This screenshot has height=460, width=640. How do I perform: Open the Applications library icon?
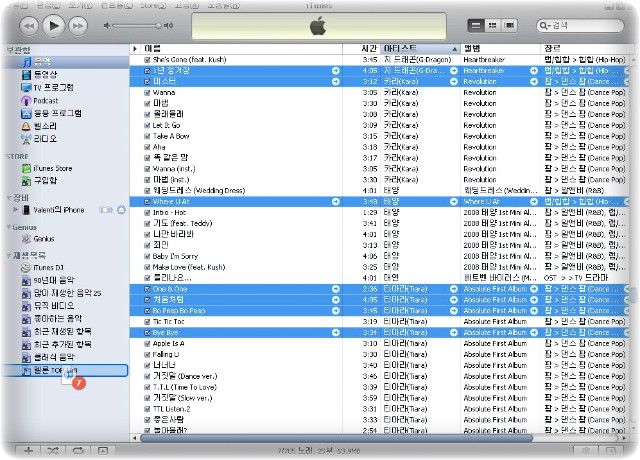[26, 113]
